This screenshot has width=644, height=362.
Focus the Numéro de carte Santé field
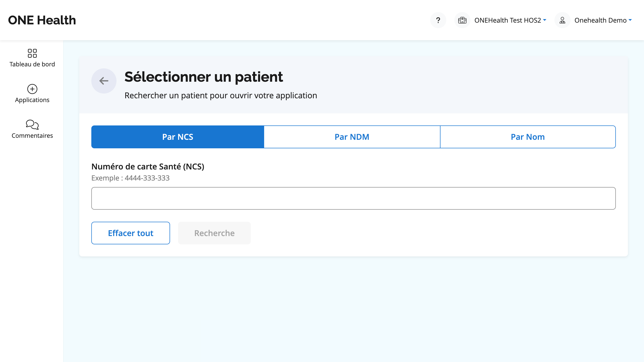pos(353,198)
